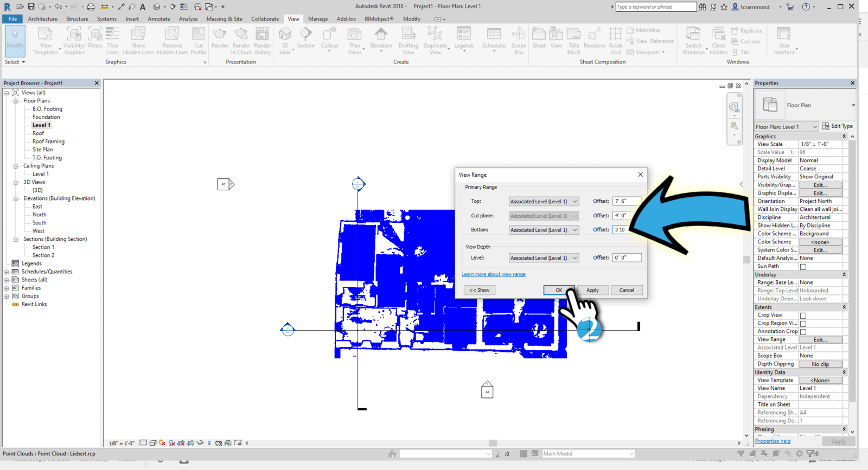Click the Duplicate View tool
Screen dimensions: 868x470
coord(436,41)
